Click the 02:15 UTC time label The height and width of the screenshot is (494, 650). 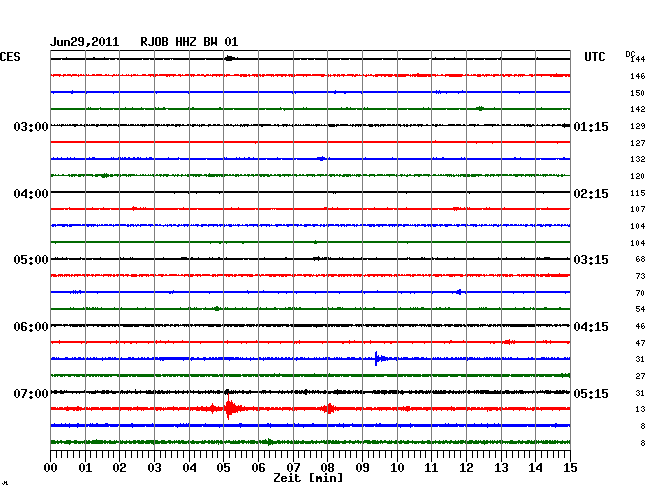(x=591, y=194)
